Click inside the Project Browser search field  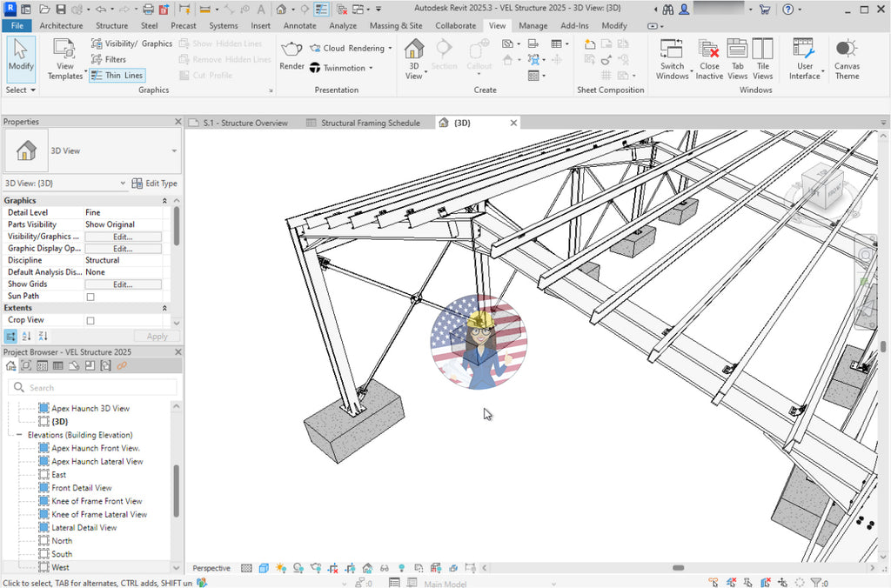coord(96,386)
